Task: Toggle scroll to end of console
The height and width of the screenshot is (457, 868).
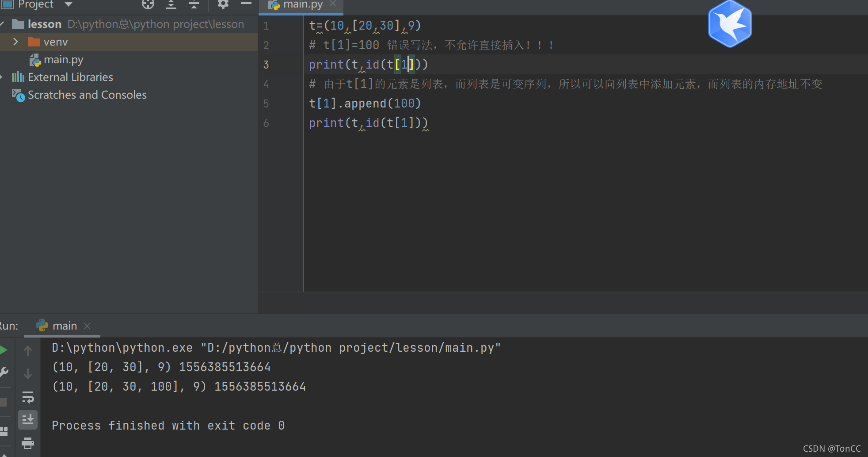Action: coord(28,419)
